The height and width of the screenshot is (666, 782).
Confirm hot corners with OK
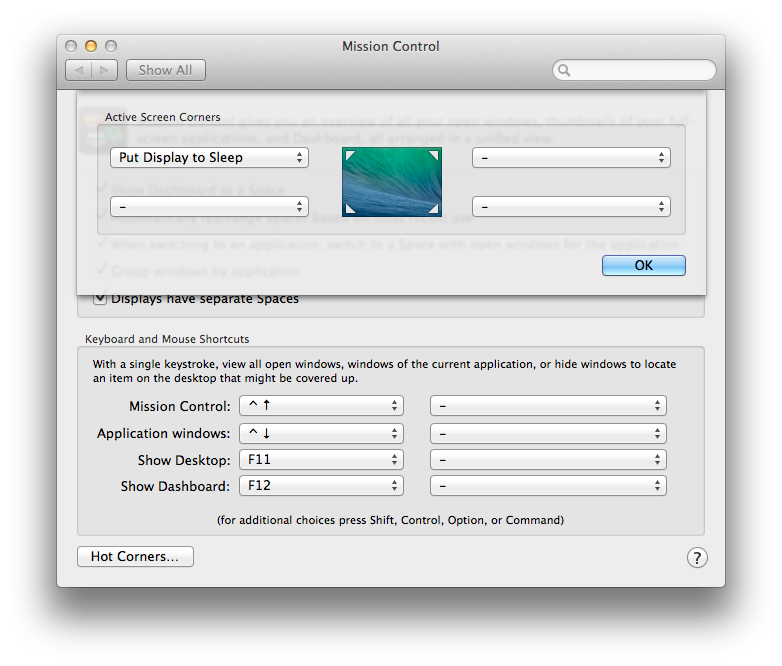click(643, 265)
